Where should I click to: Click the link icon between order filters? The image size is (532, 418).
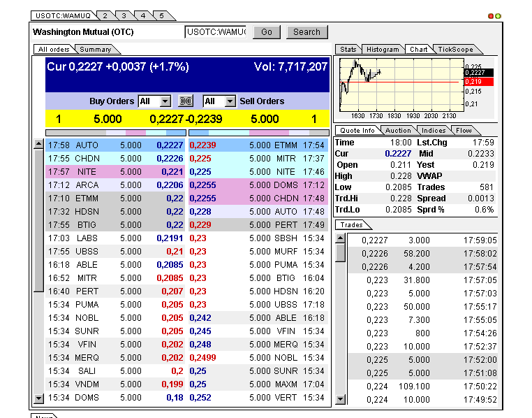click(x=186, y=101)
